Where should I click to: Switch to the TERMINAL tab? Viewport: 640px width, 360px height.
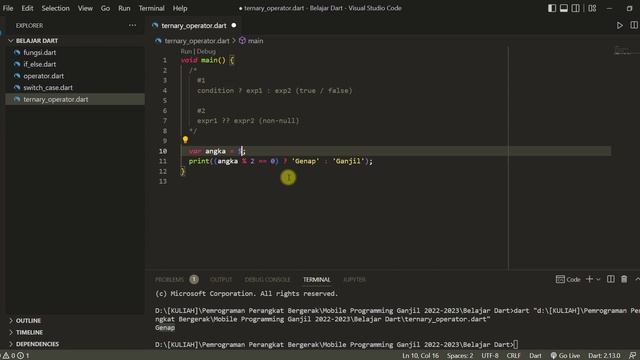[317, 280]
